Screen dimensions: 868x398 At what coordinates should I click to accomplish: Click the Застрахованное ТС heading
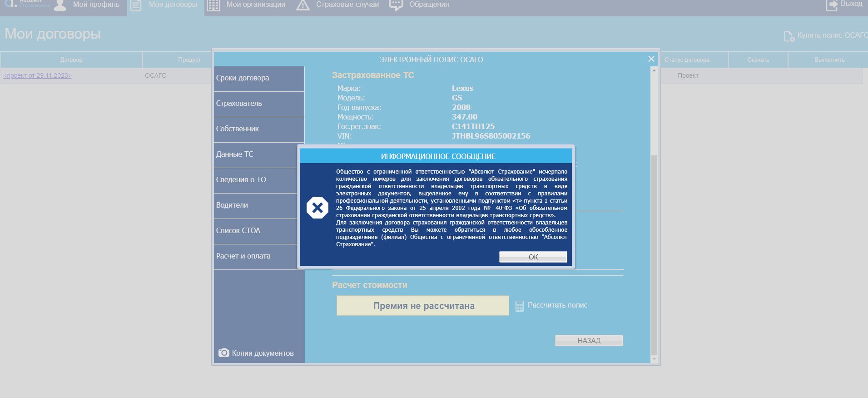pos(373,75)
